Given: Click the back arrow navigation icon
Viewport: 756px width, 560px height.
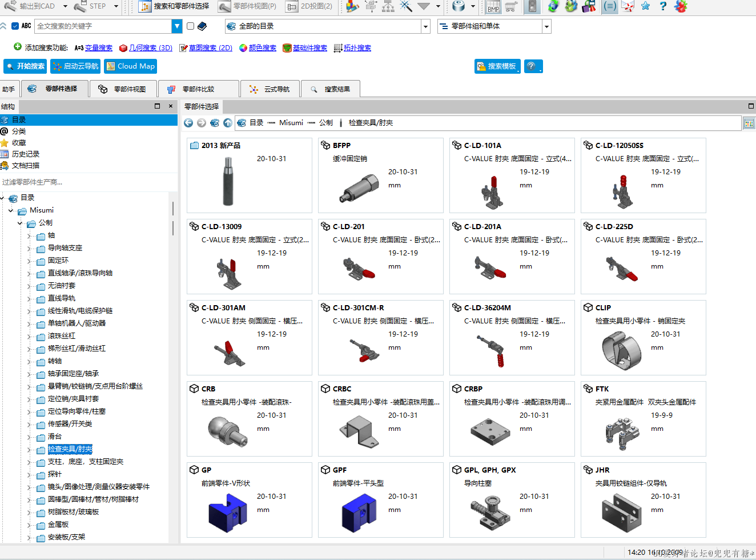Looking at the screenshot, I should 188,123.
